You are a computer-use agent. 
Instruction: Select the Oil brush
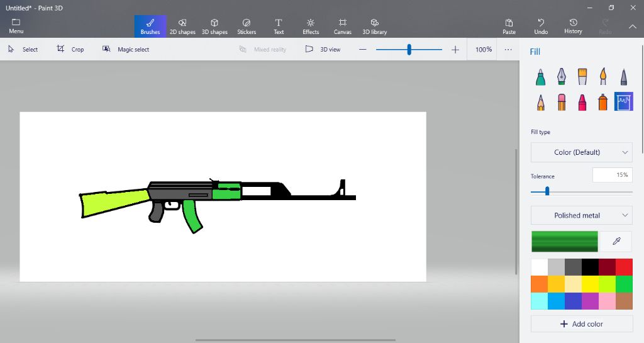click(x=582, y=77)
